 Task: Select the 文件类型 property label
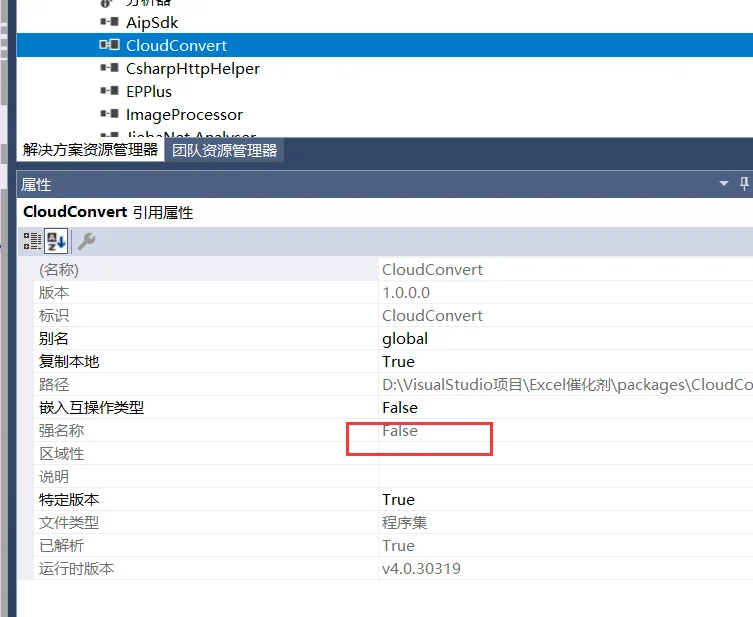[x=69, y=522]
